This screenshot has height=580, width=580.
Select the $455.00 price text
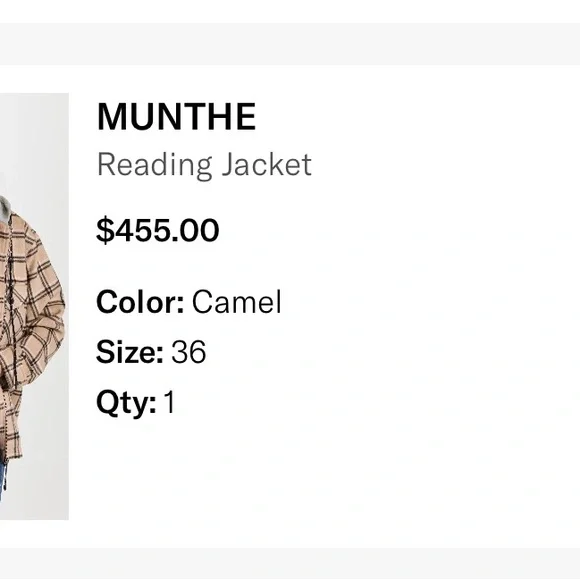tap(158, 230)
